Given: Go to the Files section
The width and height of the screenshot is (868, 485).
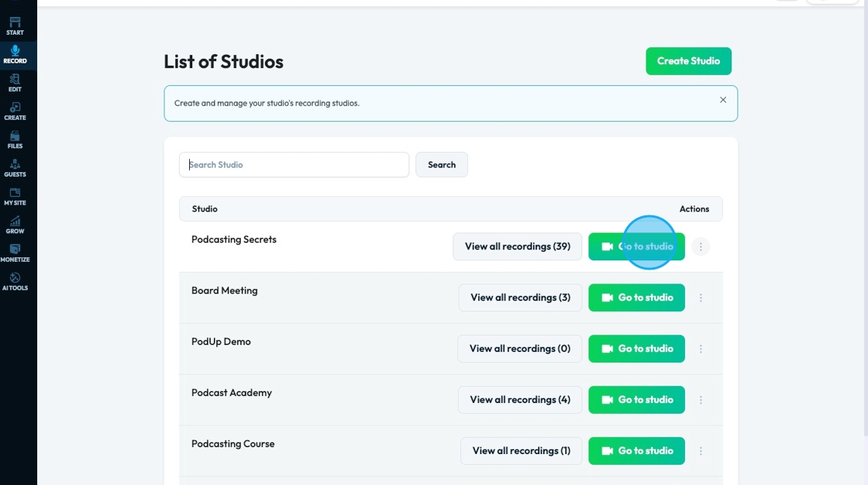Looking at the screenshot, I should (x=15, y=139).
